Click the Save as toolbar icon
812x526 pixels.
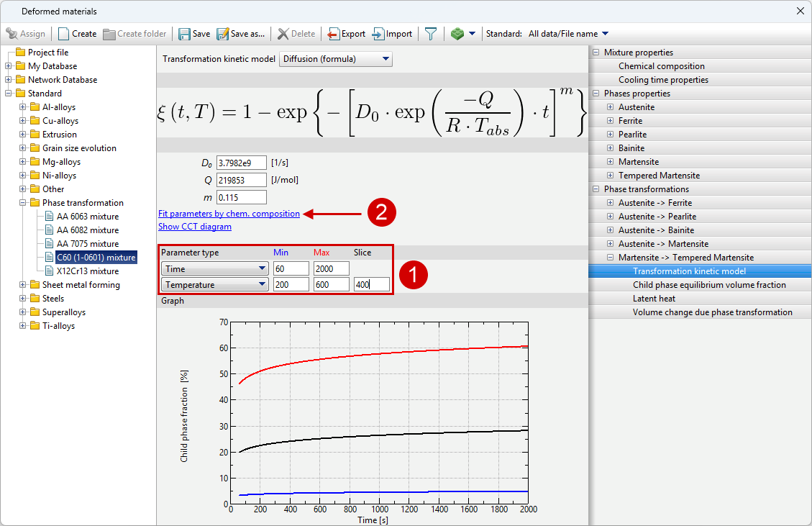[x=223, y=34]
